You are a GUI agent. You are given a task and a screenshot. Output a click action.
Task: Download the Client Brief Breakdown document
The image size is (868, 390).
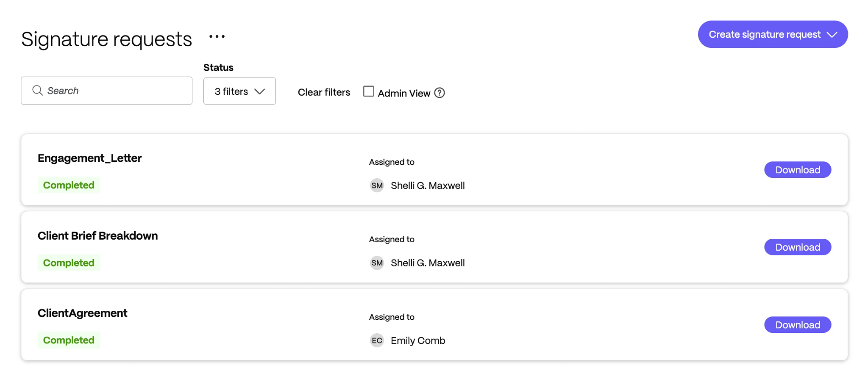coord(797,247)
